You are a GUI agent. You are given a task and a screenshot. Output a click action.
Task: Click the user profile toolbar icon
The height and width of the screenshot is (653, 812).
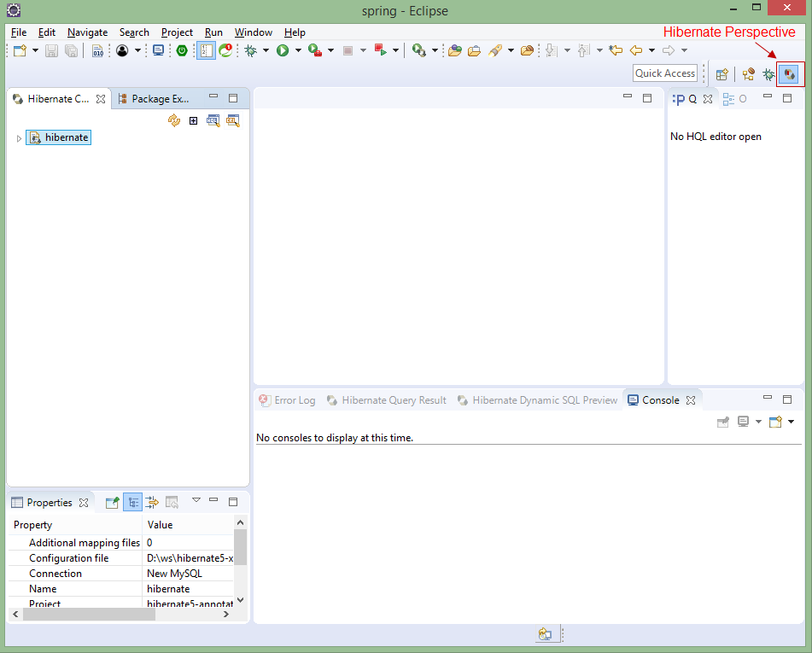click(122, 50)
